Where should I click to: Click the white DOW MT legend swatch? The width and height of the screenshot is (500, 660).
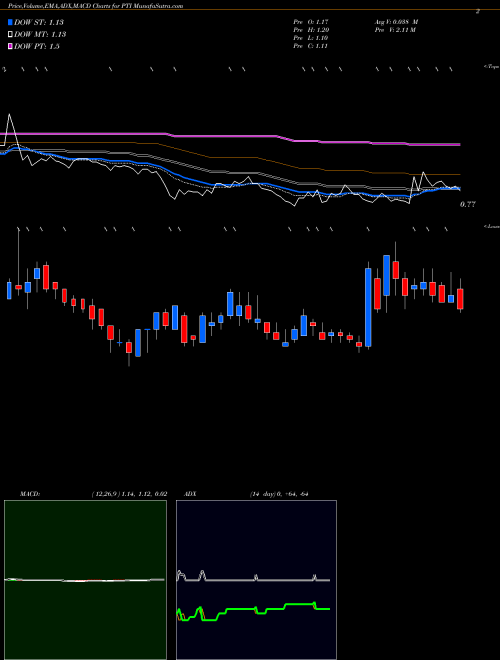point(11,35)
